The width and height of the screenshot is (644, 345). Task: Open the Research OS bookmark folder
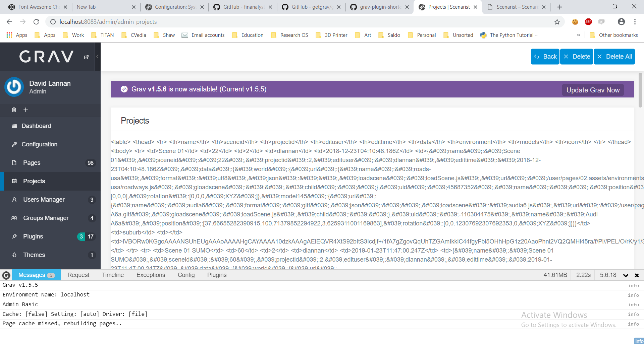click(289, 35)
